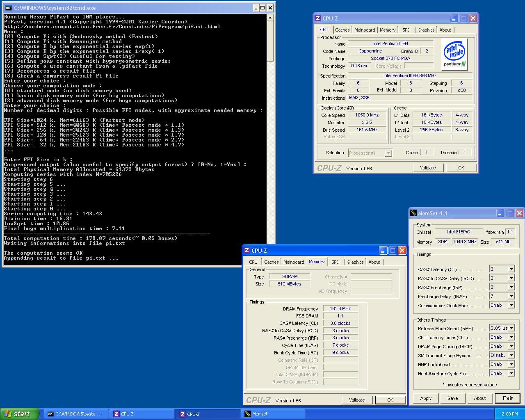
Task: Click the cmd.exe scrollbar up arrow
Action: pyautogui.click(x=270, y=18)
